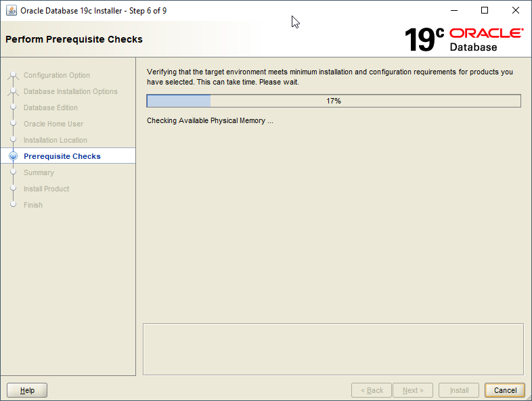The width and height of the screenshot is (532, 401).
Task: Click the Next button
Action: pyautogui.click(x=413, y=390)
